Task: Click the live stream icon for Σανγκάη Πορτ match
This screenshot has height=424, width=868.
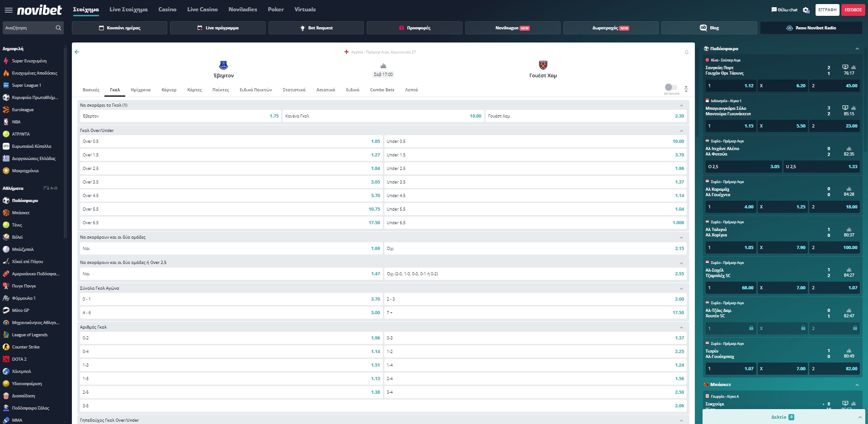Action: [x=845, y=67]
